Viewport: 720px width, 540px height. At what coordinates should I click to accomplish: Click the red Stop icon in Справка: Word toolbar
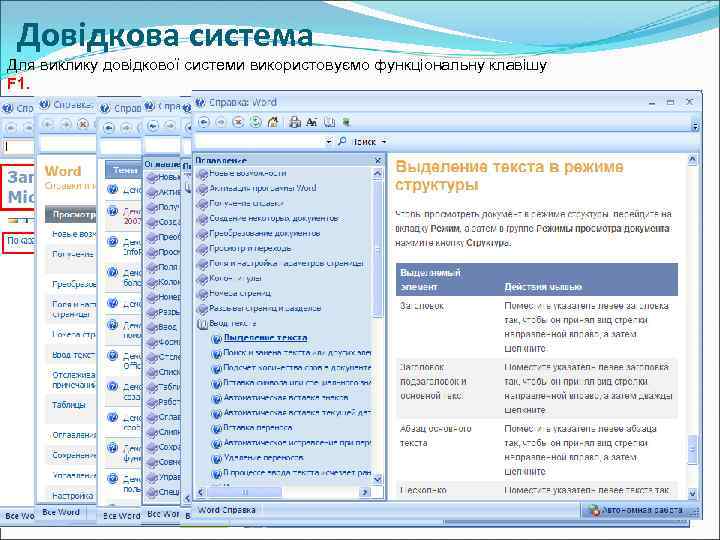coord(238,122)
